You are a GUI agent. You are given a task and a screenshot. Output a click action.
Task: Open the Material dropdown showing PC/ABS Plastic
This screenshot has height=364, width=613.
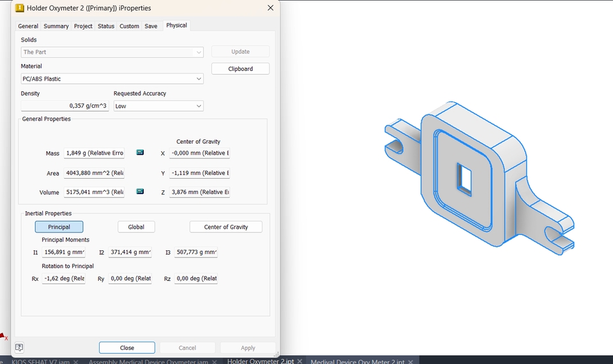(112, 79)
